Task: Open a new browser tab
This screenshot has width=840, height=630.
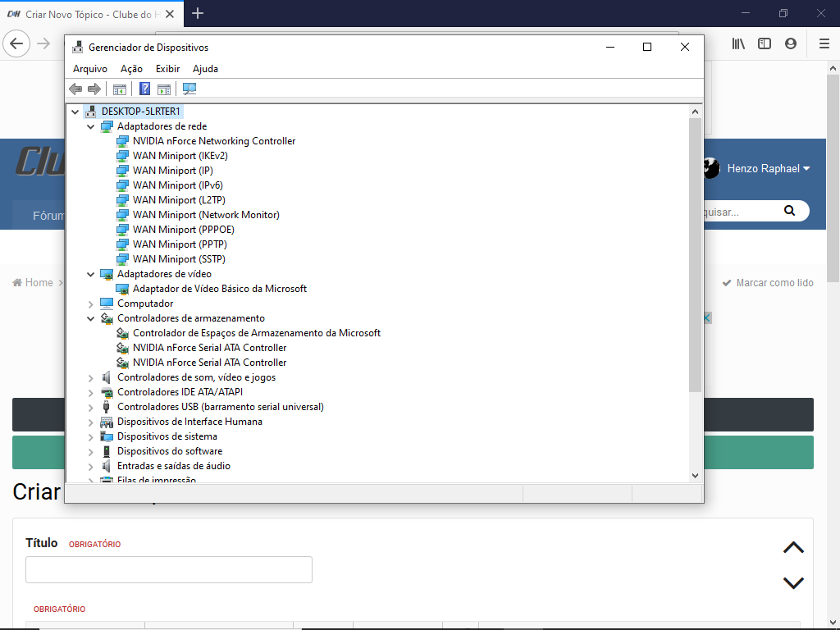Action: pos(198,13)
